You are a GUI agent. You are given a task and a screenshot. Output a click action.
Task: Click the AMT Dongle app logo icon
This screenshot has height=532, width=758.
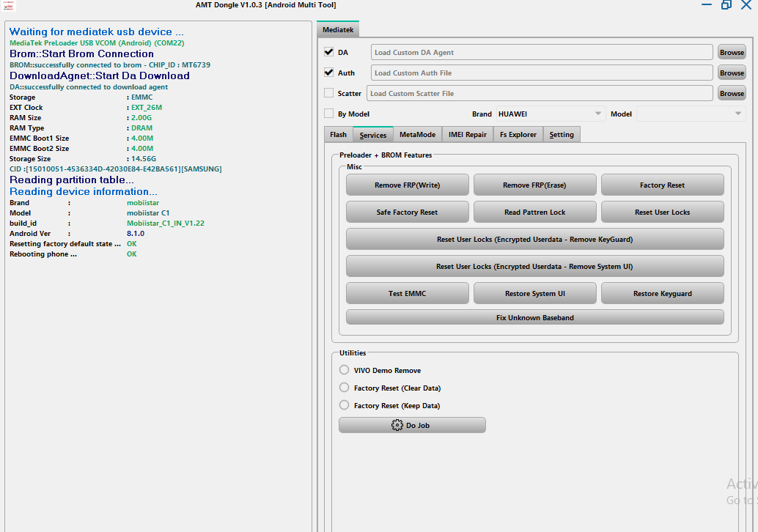[x=9, y=5]
